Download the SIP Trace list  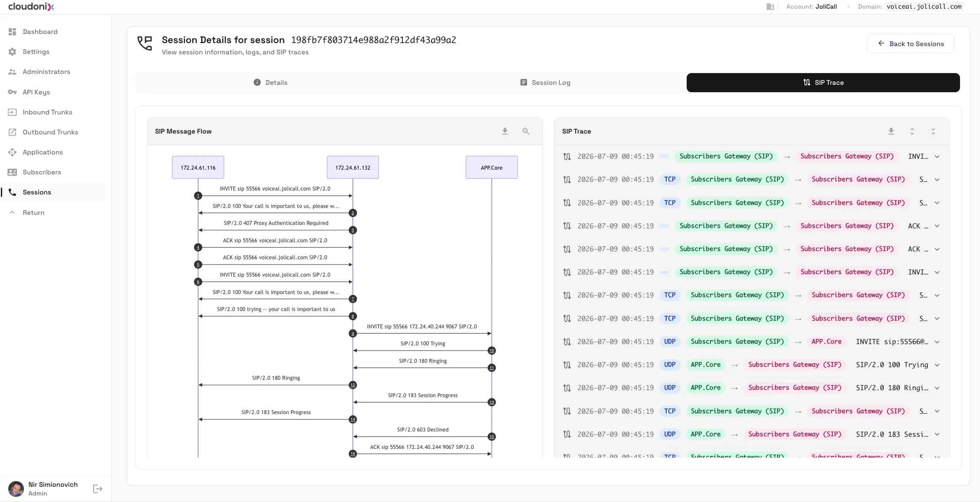(891, 131)
